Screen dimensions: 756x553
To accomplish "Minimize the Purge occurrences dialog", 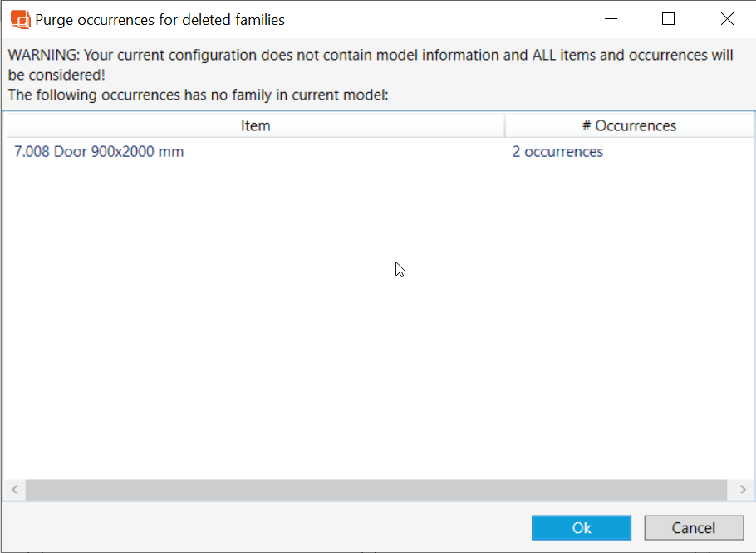I will 611,19.
